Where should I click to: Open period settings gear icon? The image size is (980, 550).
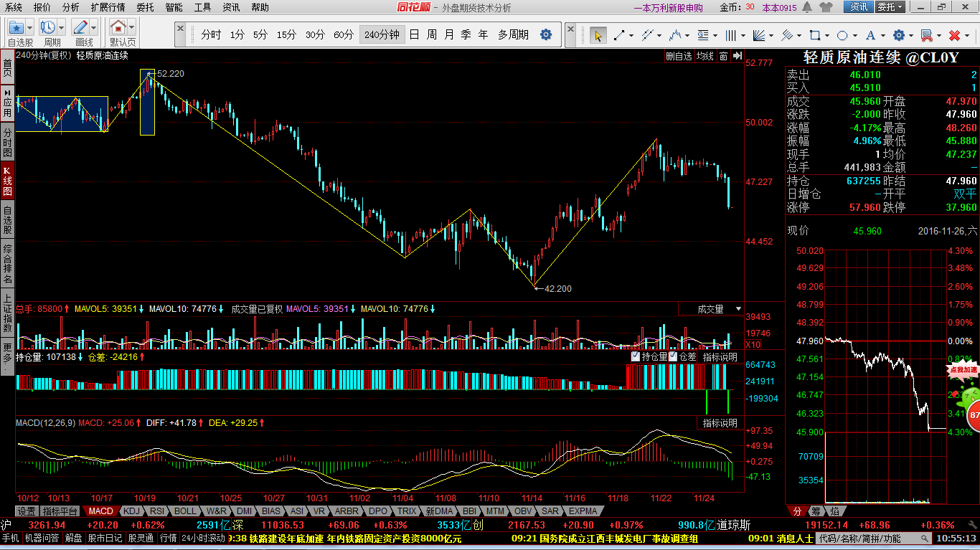tap(546, 34)
